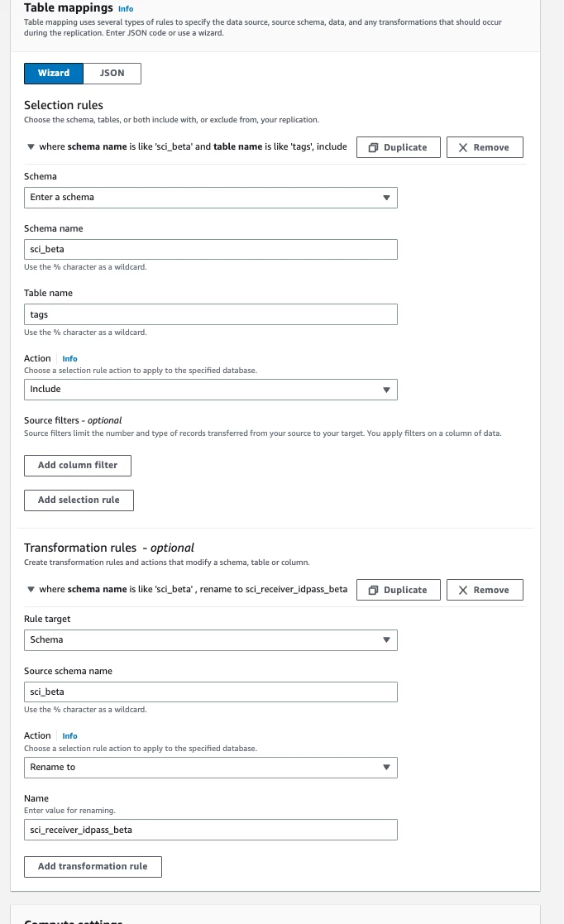Open the Schema dropdown in selection rules
564x924 pixels.
(x=210, y=198)
